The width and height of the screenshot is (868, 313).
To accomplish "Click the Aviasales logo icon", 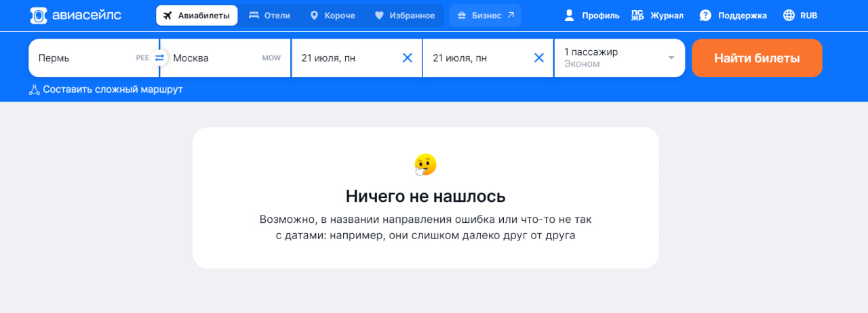I will point(39,16).
